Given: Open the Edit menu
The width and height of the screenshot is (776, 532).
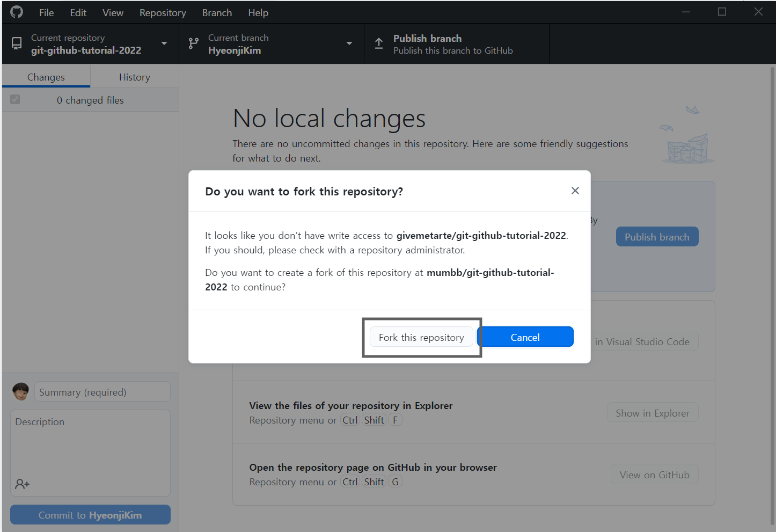Looking at the screenshot, I should click(78, 12).
